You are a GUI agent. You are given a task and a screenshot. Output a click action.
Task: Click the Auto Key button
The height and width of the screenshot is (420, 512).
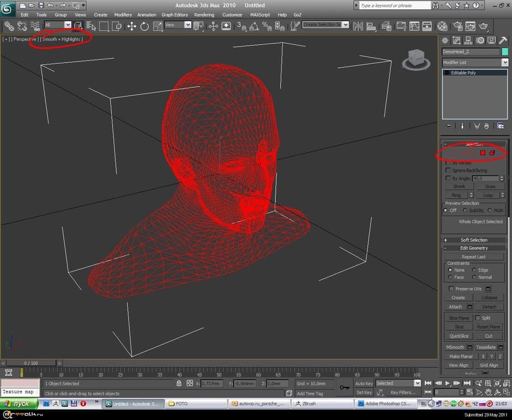pos(364,384)
